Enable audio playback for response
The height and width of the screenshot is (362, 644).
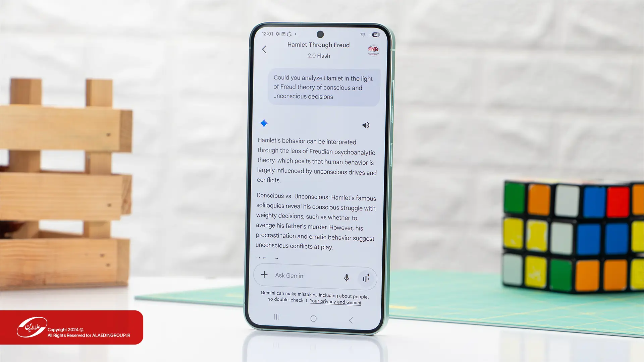coord(366,125)
